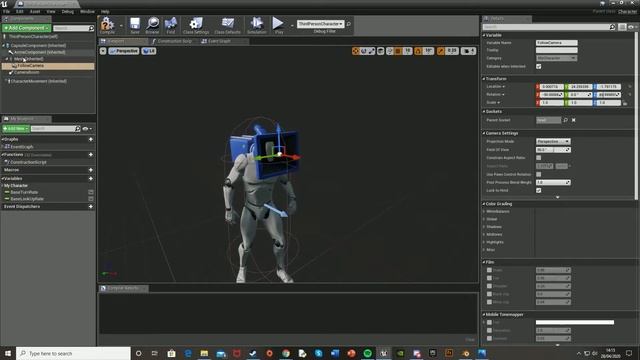The image size is (640, 360).
Task: Start Play from the toolbar
Action: (278, 25)
